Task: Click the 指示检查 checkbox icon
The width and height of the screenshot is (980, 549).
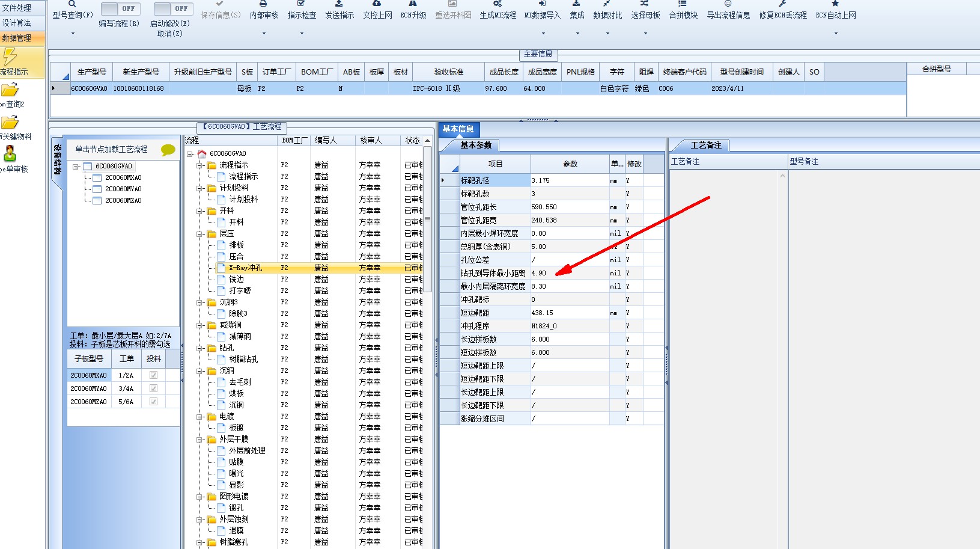Action: coord(301,4)
